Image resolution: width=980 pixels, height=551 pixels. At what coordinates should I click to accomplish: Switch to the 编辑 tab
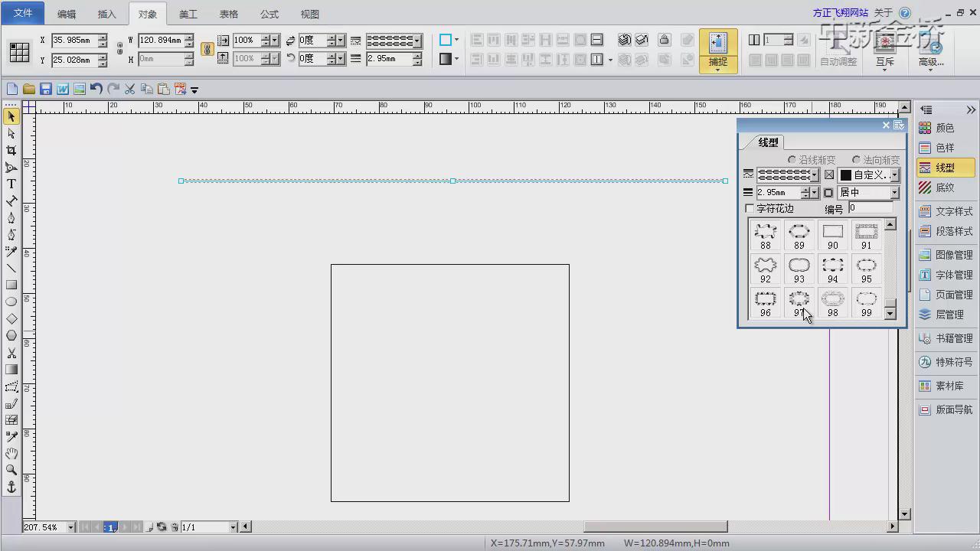67,14
